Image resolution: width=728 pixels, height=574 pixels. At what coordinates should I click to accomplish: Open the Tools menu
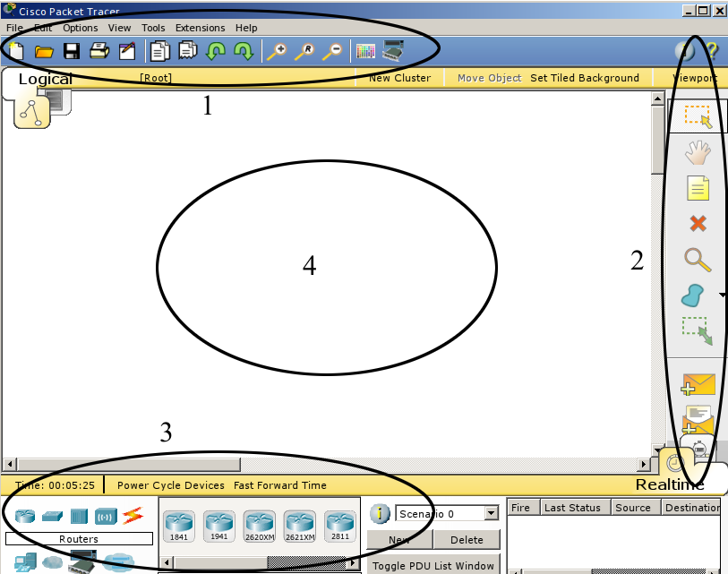coord(153,28)
